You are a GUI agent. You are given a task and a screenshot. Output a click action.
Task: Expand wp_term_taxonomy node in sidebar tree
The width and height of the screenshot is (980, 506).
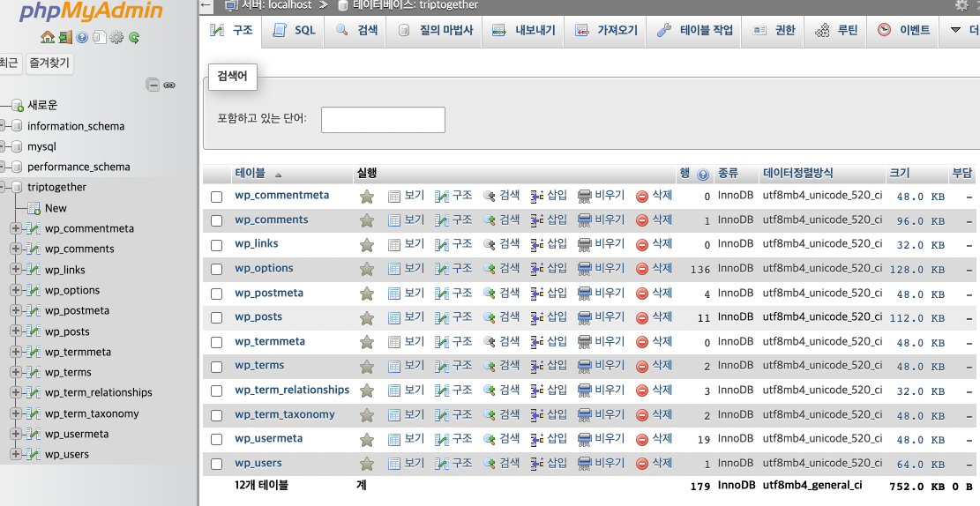point(16,413)
